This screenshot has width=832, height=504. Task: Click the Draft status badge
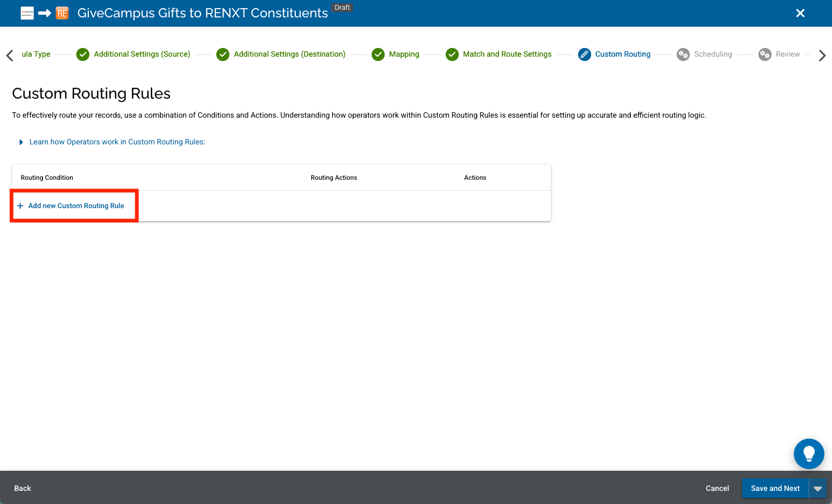coord(342,8)
